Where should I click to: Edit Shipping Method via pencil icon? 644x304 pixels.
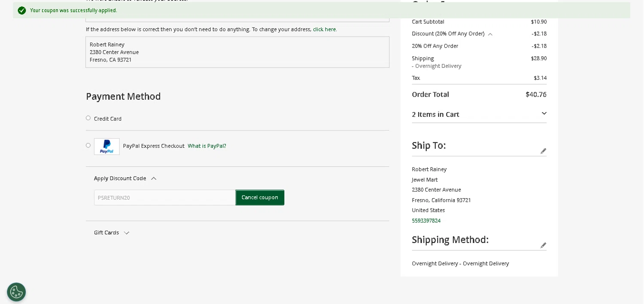543,245
